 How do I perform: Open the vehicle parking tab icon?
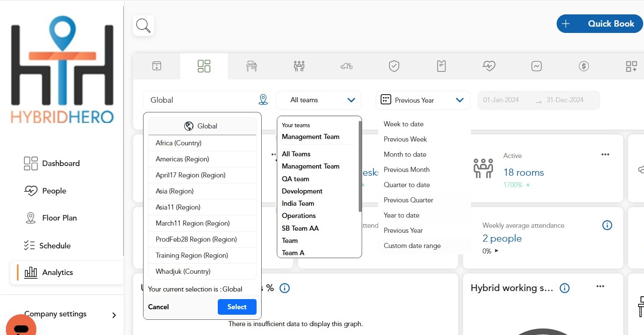click(x=346, y=66)
